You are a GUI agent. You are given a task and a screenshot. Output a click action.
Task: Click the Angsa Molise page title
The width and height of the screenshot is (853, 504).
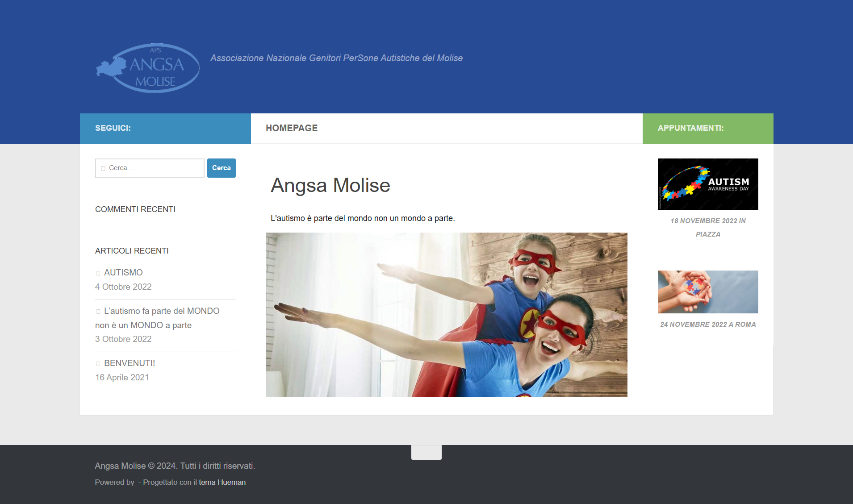click(330, 186)
